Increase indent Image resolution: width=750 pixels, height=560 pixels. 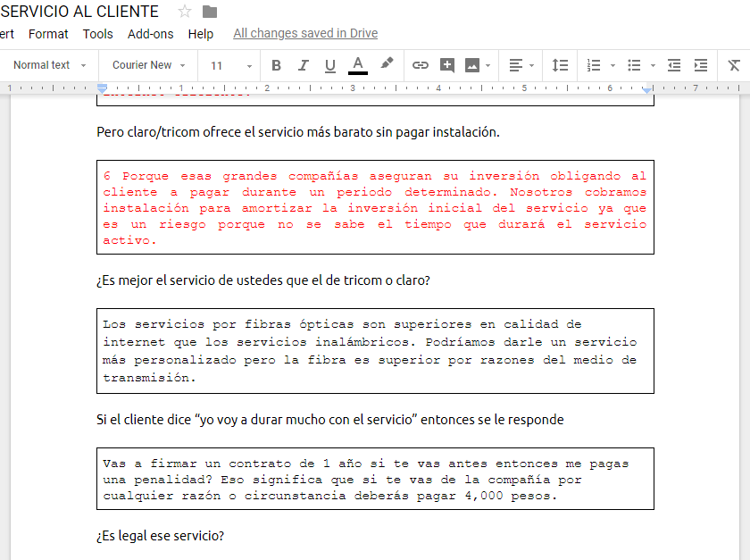pyautogui.click(x=701, y=65)
